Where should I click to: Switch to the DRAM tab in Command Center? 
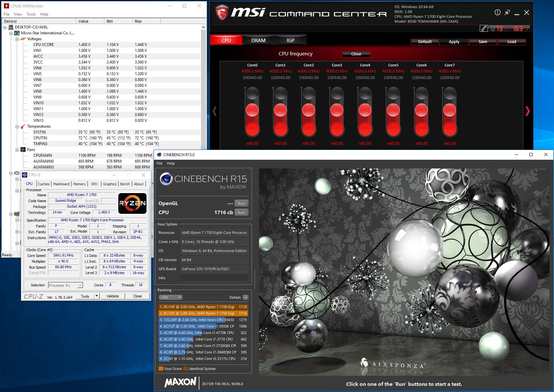[x=258, y=40]
